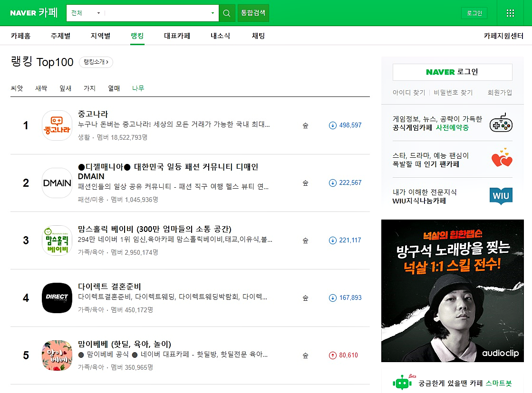Open the 채팅 tab
Viewport: 532px width, 393px height.
pos(258,36)
